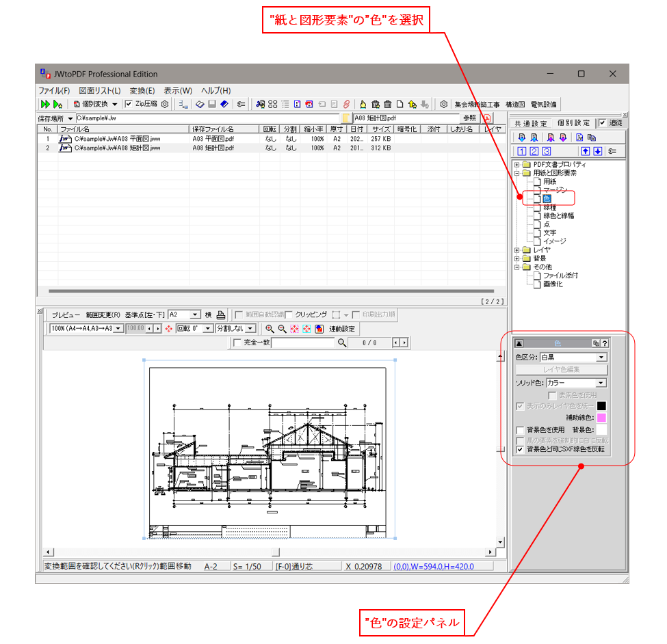Click the blue up arrow settings icon
667x644 pixels.
(585, 151)
